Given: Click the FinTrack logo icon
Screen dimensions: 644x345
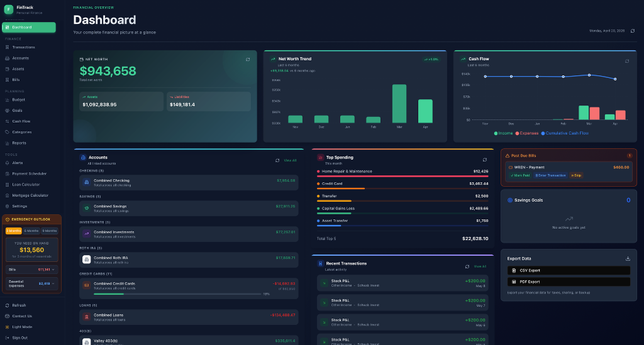Looking at the screenshot, I should click(x=9, y=9).
